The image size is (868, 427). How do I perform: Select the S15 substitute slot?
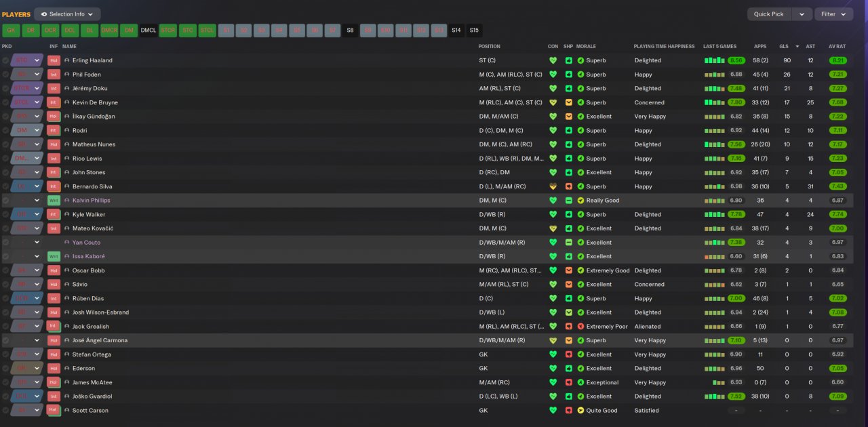pyautogui.click(x=474, y=30)
